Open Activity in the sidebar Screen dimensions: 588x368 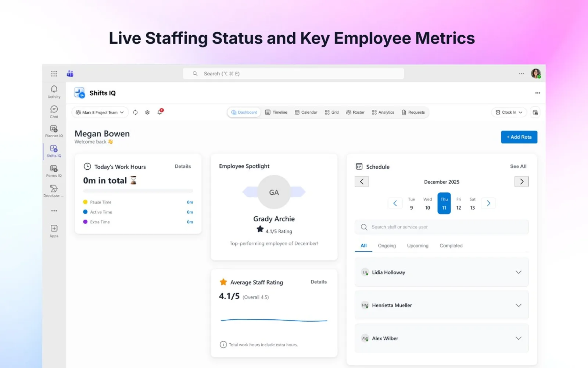(x=54, y=92)
